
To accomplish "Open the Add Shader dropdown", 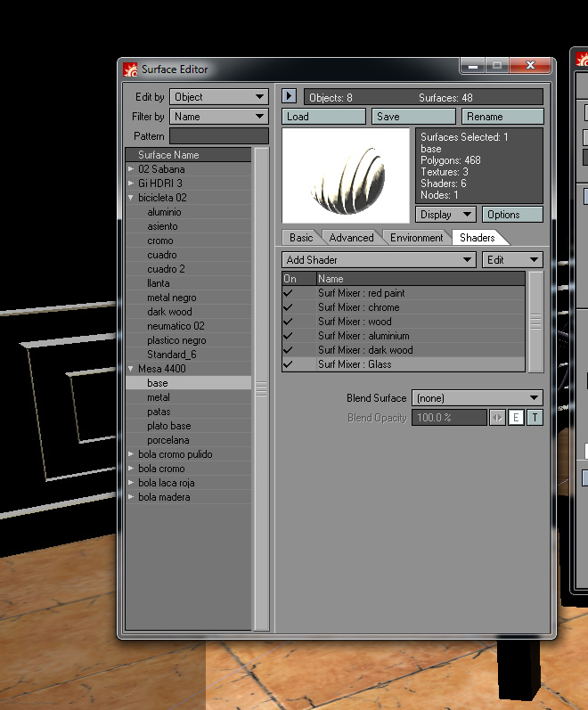I will (379, 260).
